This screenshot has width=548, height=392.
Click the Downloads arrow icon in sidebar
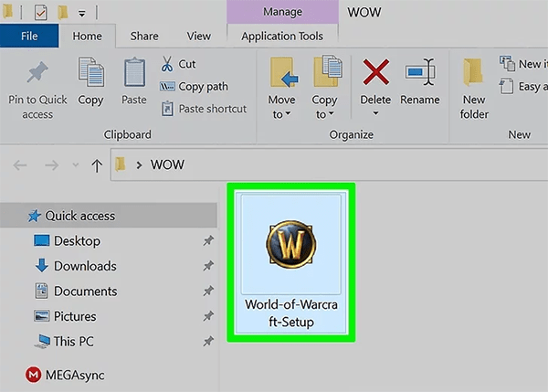coord(42,265)
